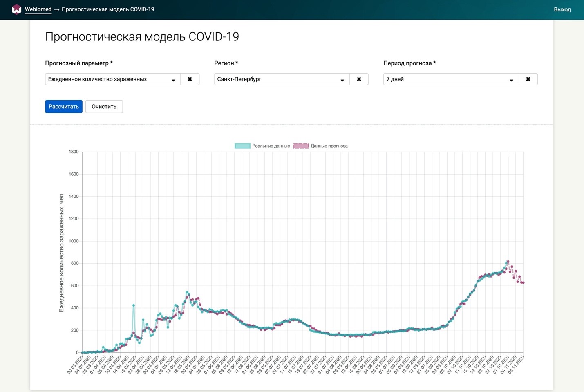
Task: Click the 1800 value on the y-axis
Action: pyautogui.click(x=74, y=152)
